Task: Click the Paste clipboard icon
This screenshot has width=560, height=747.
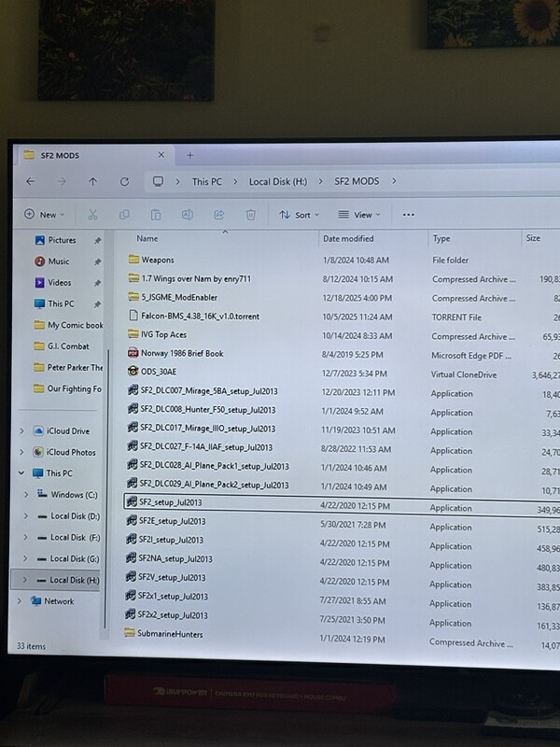Action: pos(156,215)
